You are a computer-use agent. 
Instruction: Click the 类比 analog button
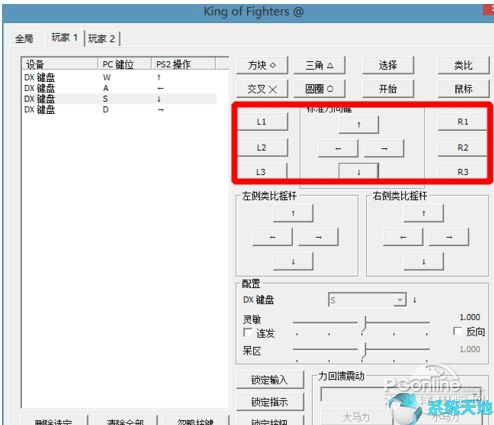tap(463, 65)
